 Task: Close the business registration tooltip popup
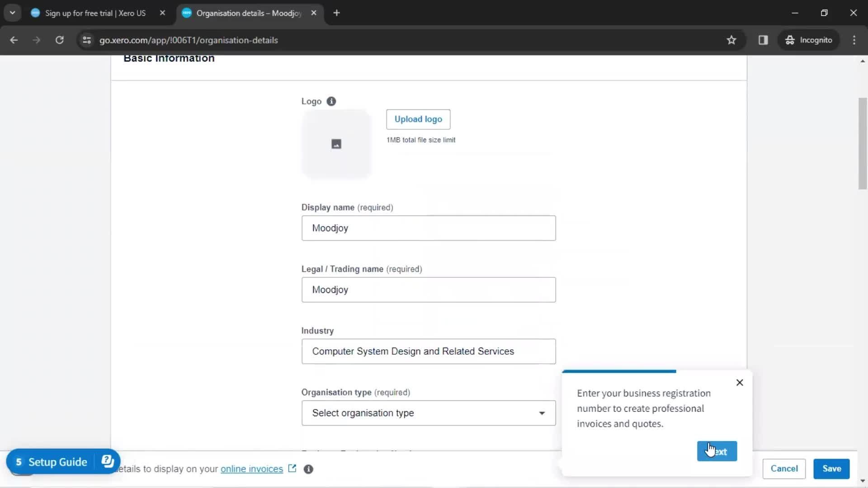740,383
